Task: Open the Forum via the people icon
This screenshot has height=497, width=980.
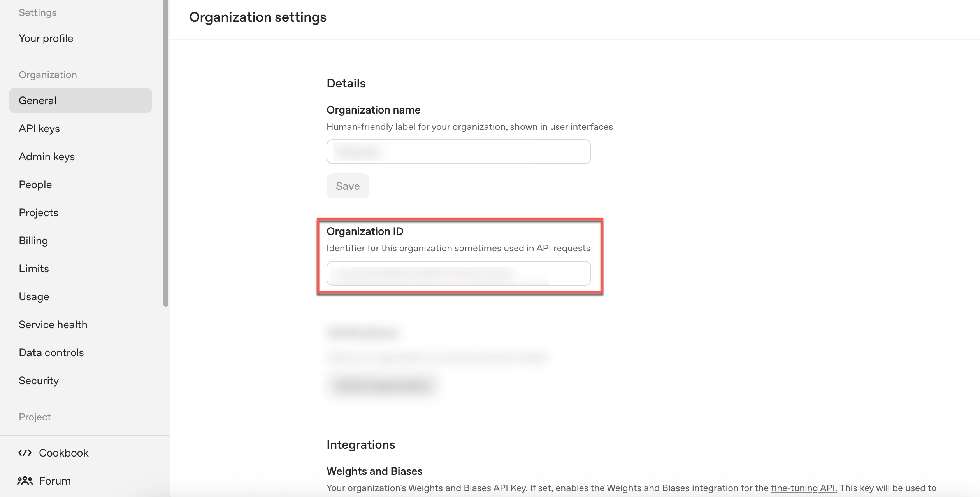Action: pos(54,481)
